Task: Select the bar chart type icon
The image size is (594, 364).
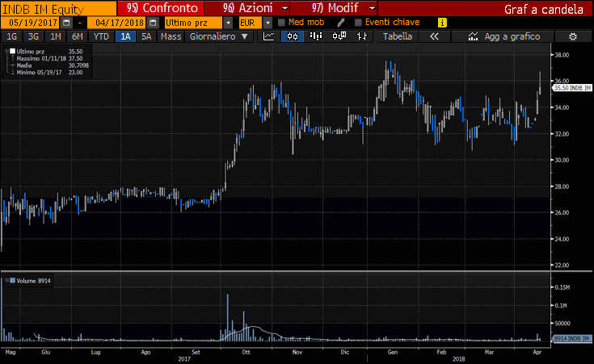Action: [x=315, y=36]
